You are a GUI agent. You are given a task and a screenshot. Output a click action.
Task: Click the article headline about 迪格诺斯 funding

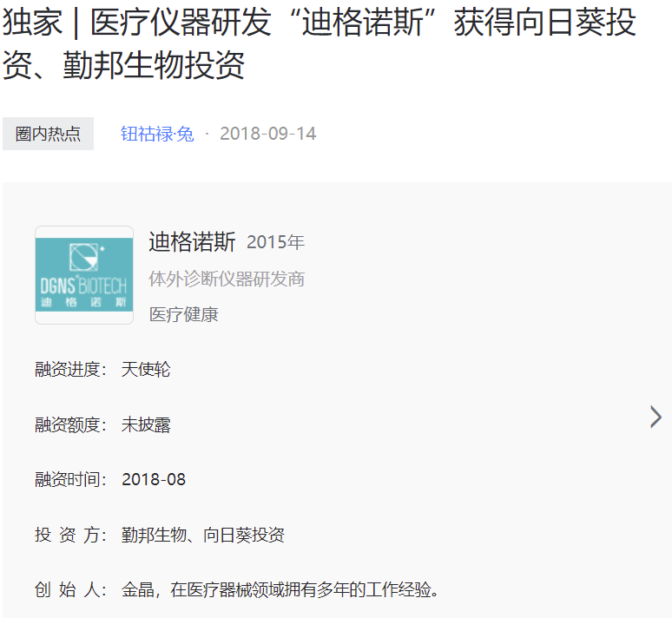pos(320,43)
